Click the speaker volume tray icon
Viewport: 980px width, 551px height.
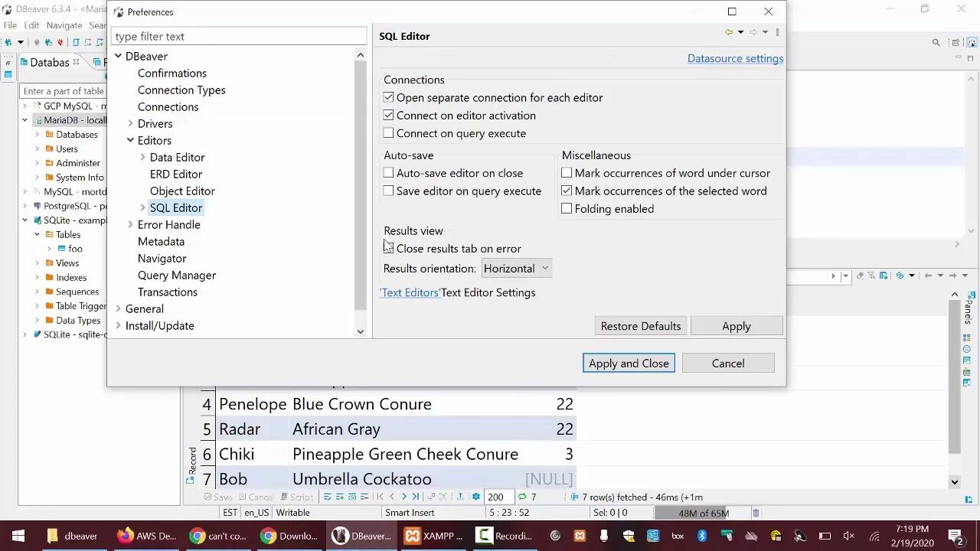coord(848,536)
